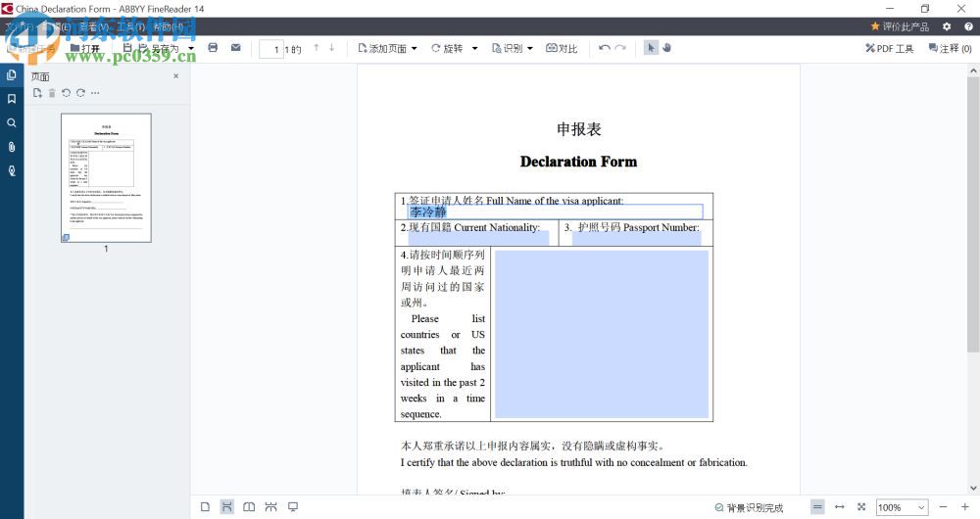980x519 pixels.
Task: Expand the 旋转 dropdown arrow
Action: tap(474, 48)
